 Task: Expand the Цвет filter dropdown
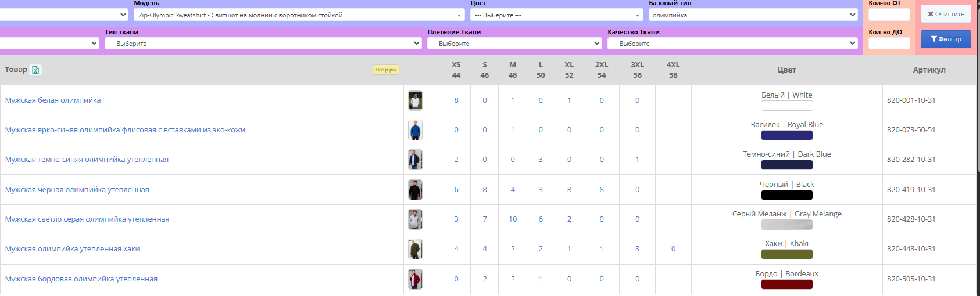[x=556, y=15]
